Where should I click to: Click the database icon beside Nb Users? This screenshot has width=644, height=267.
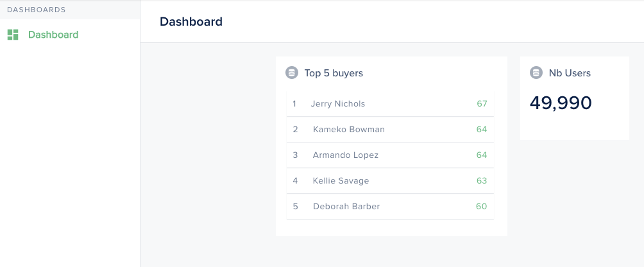(x=536, y=73)
